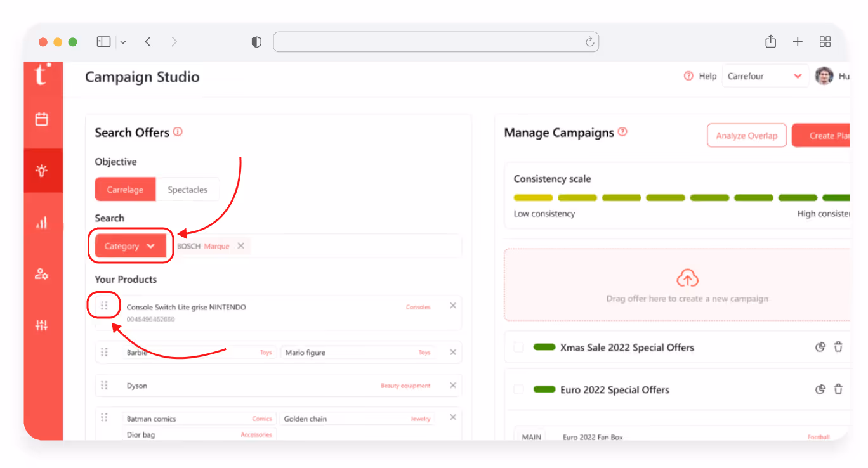
Task: Check the Xmas Sale 2022 Special Offers checkbox
Action: click(x=519, y=347)
